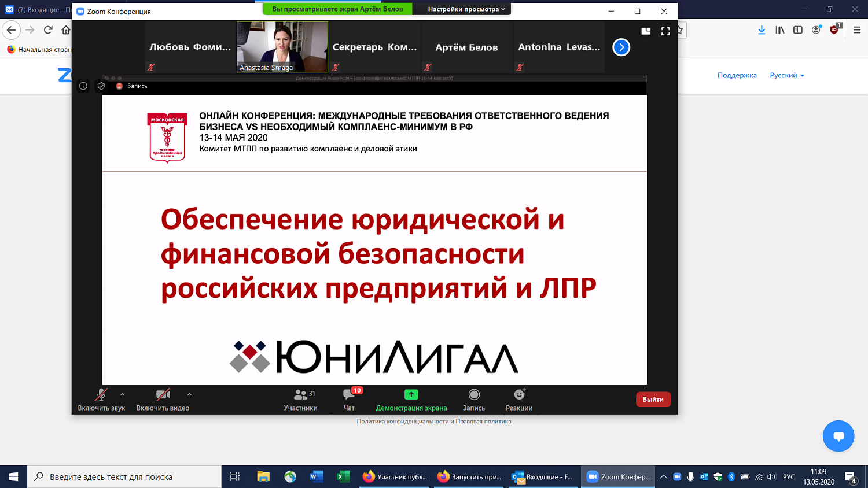Click the Поддержка link on Zoom page
The width and height of the screenshot is (868, 488).
[737, 75]
